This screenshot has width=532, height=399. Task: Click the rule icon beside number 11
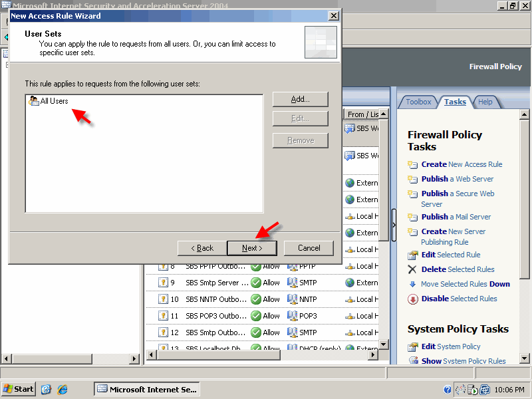click(163, 315)
